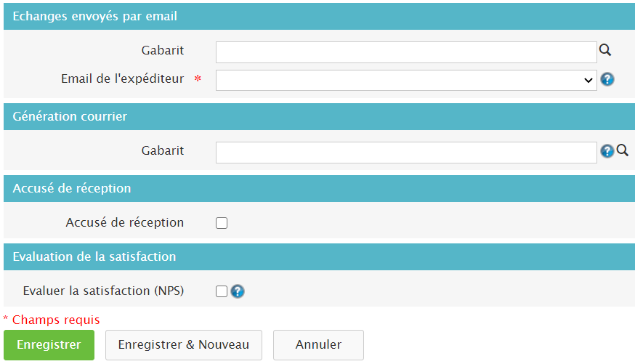The image size is (635, 364).
Task: Cancel the form with Annuler
Action: tap(318, 345)
